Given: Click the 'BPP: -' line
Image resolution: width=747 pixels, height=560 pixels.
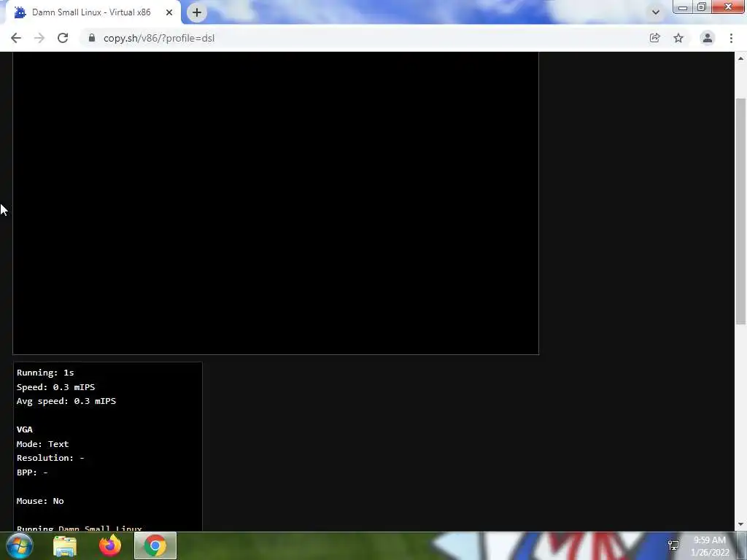Looking at the screenshot, I should point(32,472).
